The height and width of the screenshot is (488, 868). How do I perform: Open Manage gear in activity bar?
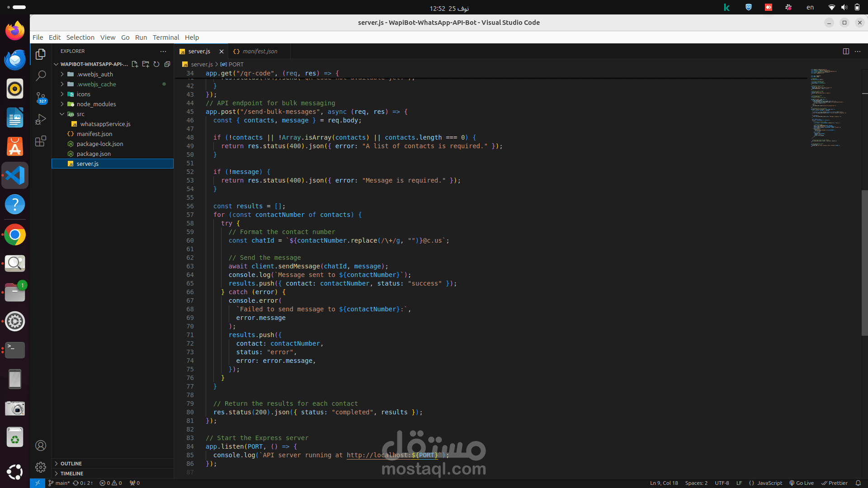pyautogui.click(x=41, y=467)
